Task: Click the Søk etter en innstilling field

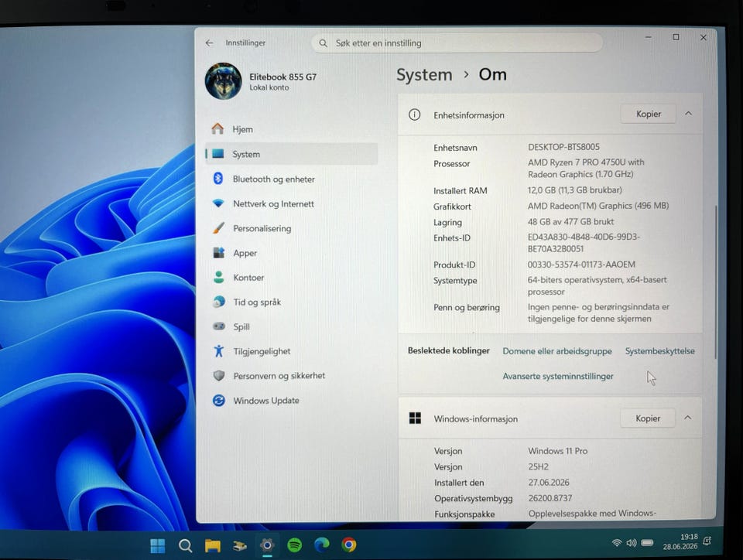Action: point(457,43)
